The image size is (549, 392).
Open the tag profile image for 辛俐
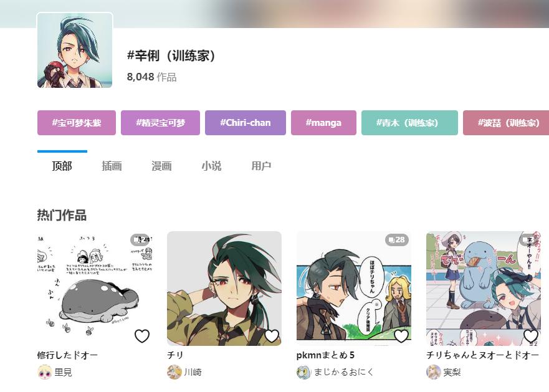point(75,50)
